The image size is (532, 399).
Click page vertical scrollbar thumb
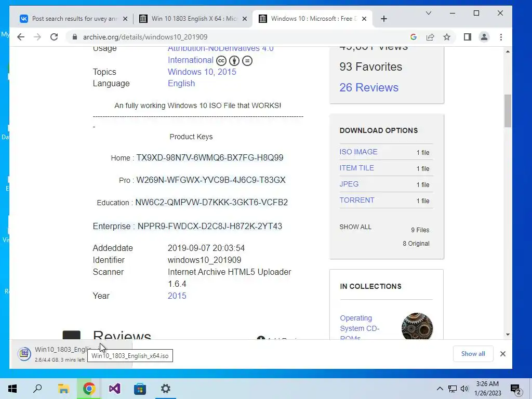click(x=508, y=111)
